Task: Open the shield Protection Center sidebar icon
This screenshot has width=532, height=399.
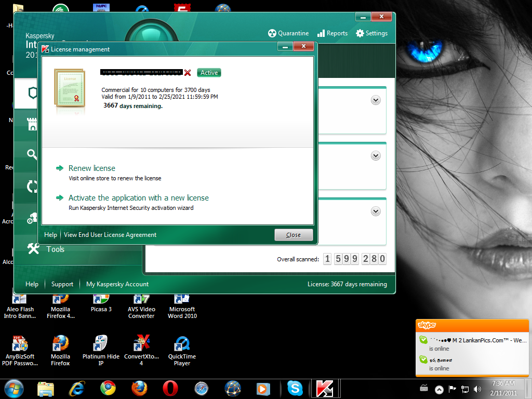Action: click(x=33, y=93)
